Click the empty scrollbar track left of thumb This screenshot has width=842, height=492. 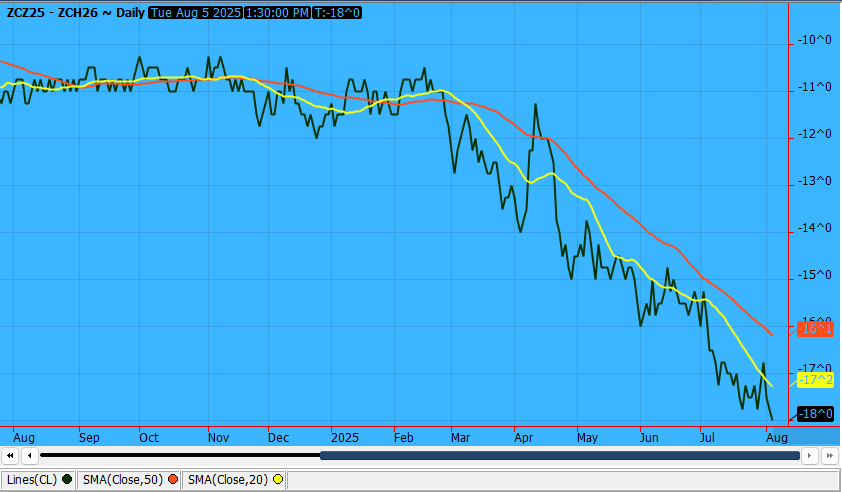pos(180,455)
